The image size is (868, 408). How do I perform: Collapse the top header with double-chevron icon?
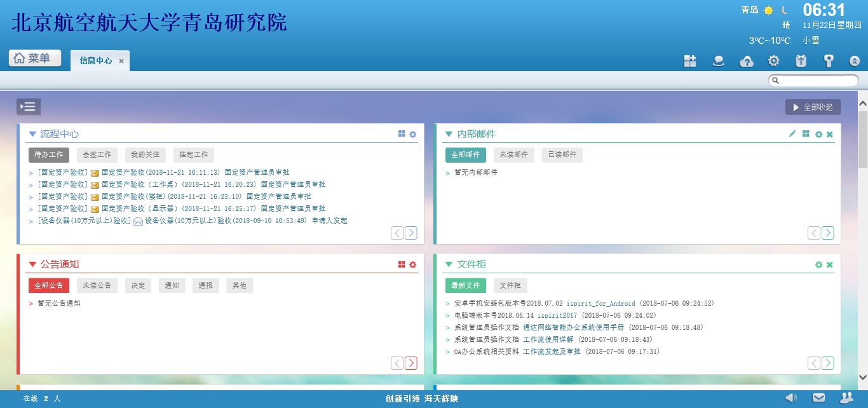coord(855,61)
